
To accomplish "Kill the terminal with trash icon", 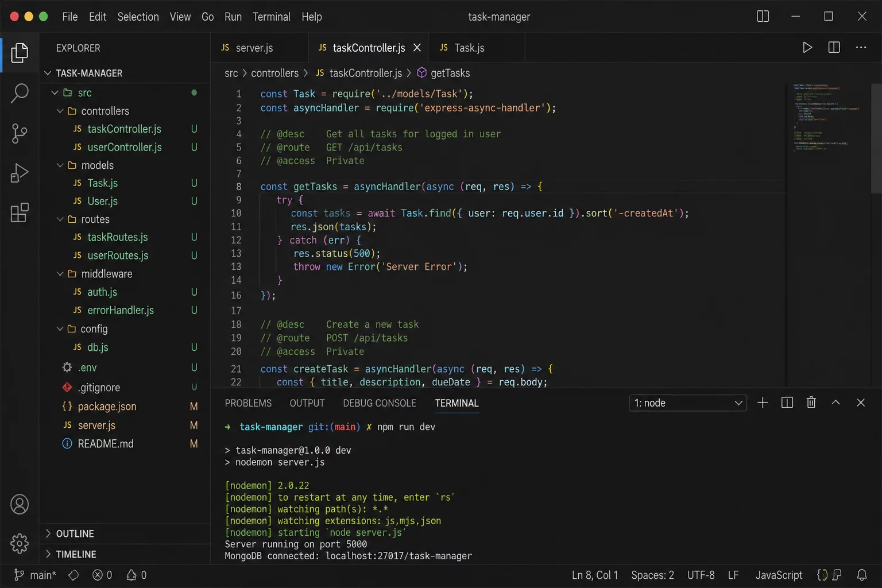I will 811,403.
